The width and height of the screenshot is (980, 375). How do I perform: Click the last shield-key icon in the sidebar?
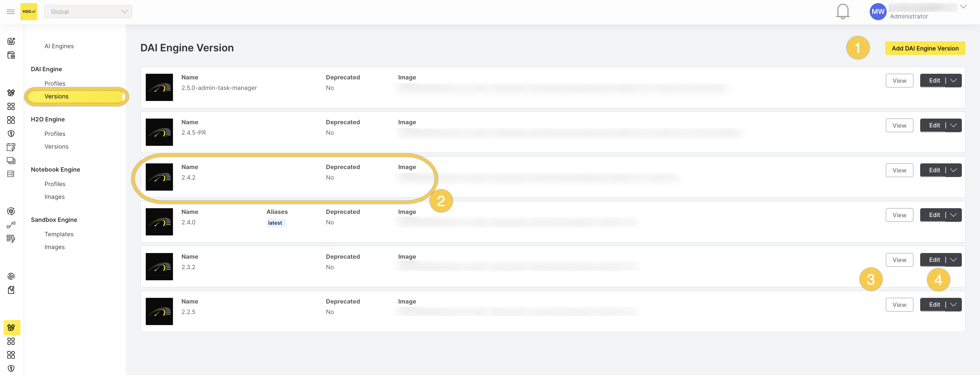click(11, 368)
